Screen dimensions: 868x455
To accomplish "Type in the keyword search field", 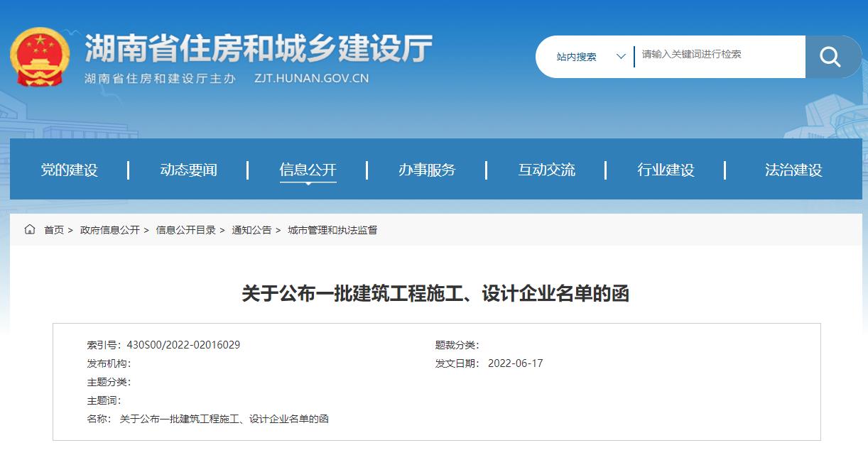I will [717, 55].
